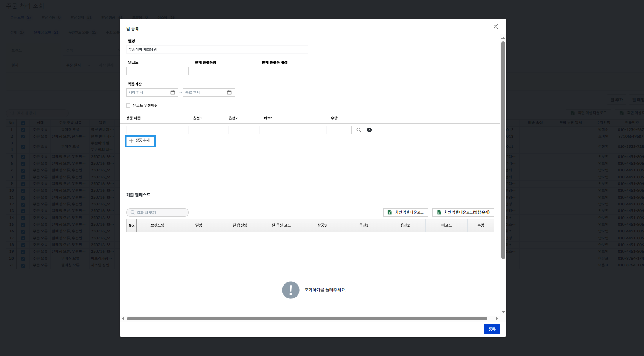Click the 종료 일시 date field
644x356 pixels.
point(209,93)
